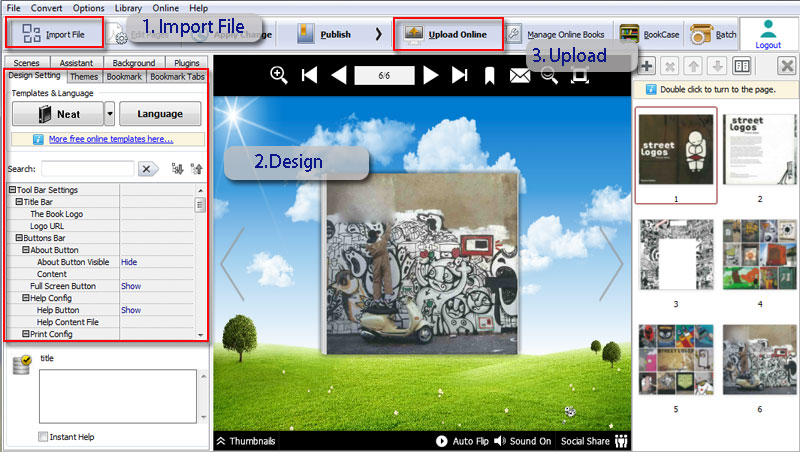Screen dimensions: 800x452
Task: Click the Language button
Action: pos(160,114)
